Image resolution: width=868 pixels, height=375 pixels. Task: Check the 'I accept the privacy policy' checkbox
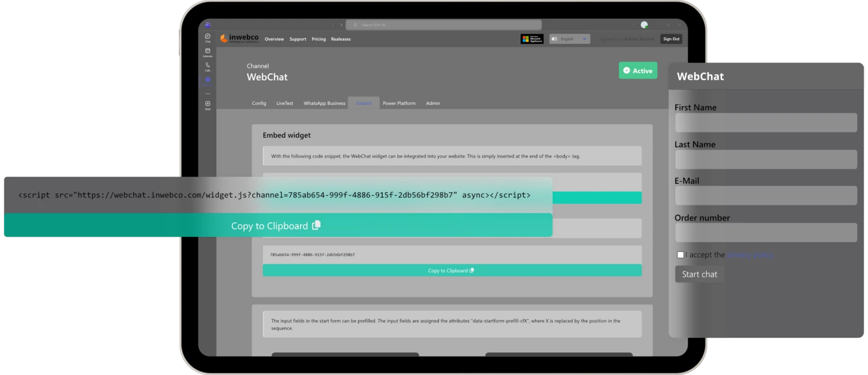coord(680,254)
